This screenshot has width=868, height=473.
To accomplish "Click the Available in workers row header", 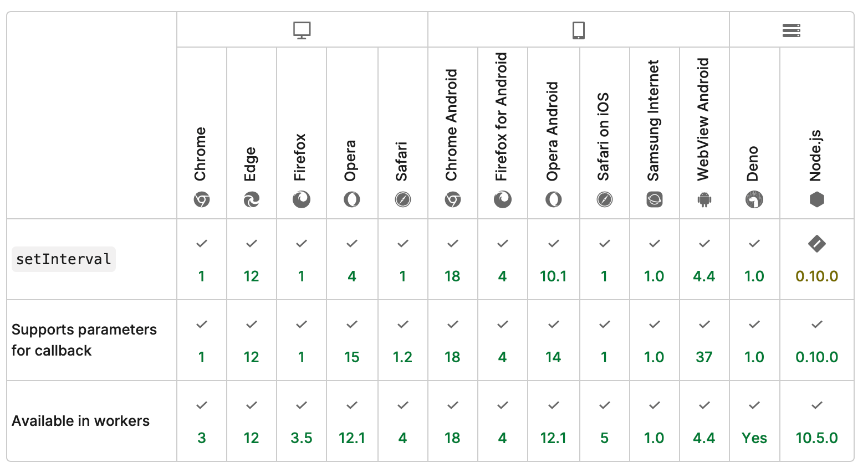I will coord(81,421).
